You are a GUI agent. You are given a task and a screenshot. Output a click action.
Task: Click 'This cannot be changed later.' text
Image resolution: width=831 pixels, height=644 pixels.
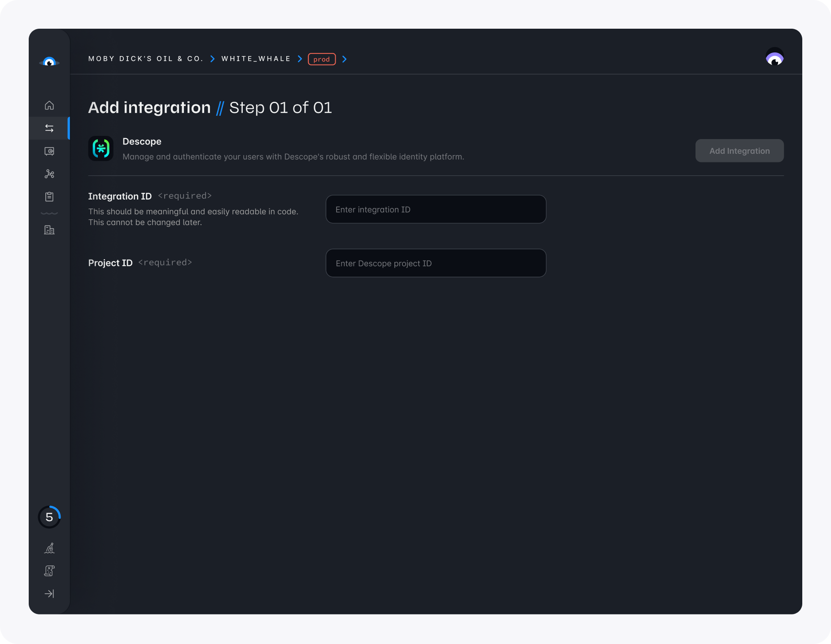click(x=145, y=222)
